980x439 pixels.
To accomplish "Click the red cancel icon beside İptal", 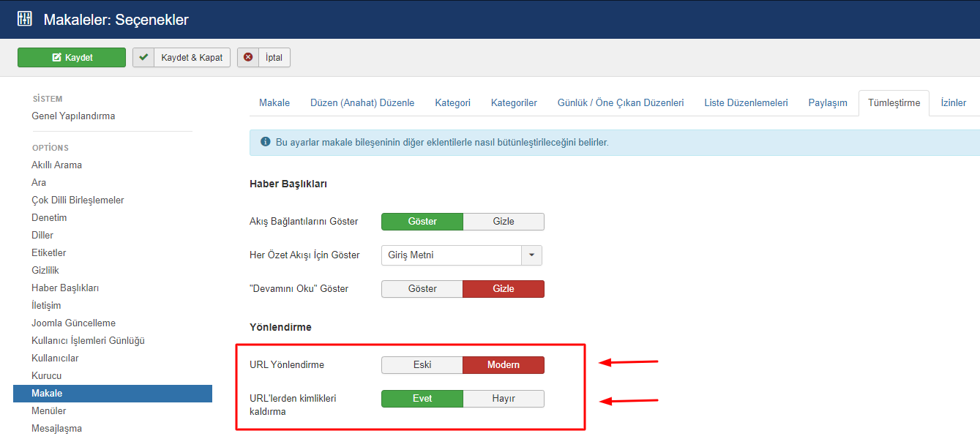I will [248, 58].
